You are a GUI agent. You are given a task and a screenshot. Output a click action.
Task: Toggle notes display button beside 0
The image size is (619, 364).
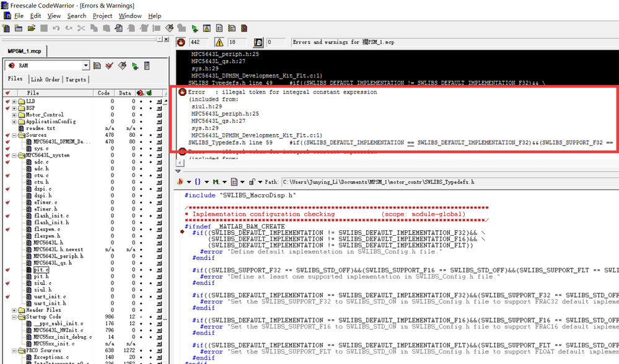pyautogui.click(x=258, y=42)
